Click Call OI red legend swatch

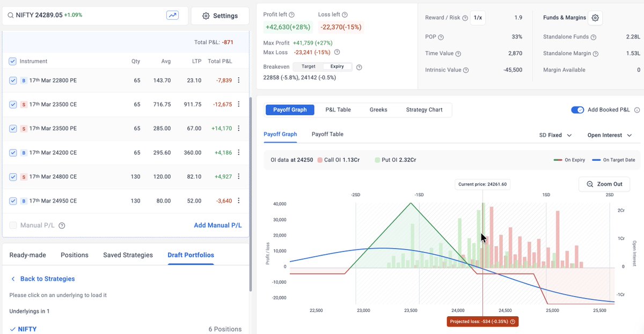[x=320, y=160]
